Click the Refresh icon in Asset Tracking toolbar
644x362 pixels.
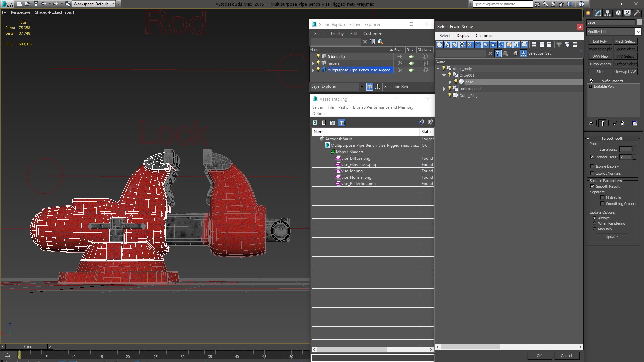click(x=315, y=123)
